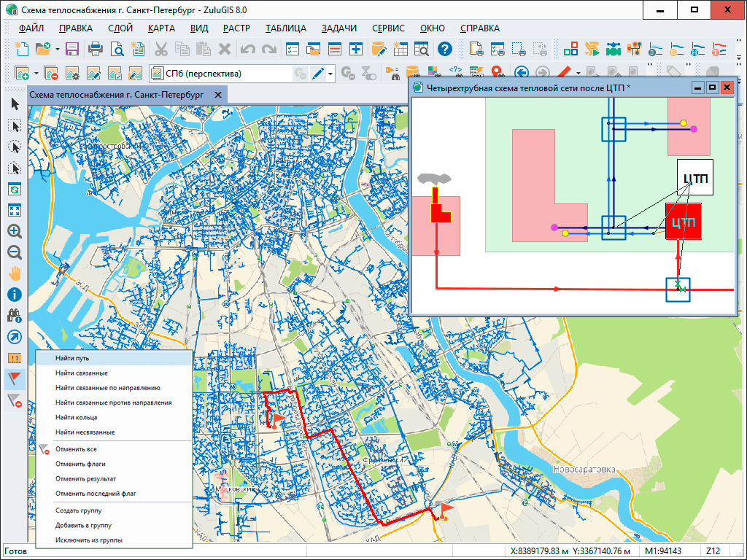Toggle the layer edit pencil button

(318, 74)
